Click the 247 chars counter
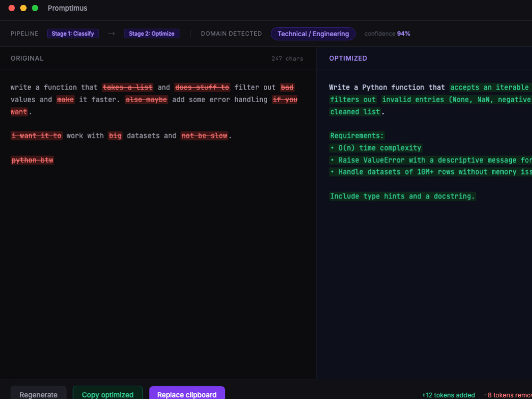 coord(287,59)
